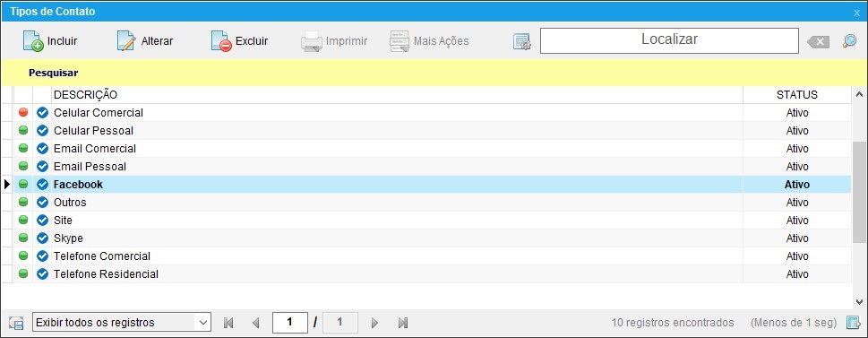Toggle the check mark for Telefone Residencial

43,273
